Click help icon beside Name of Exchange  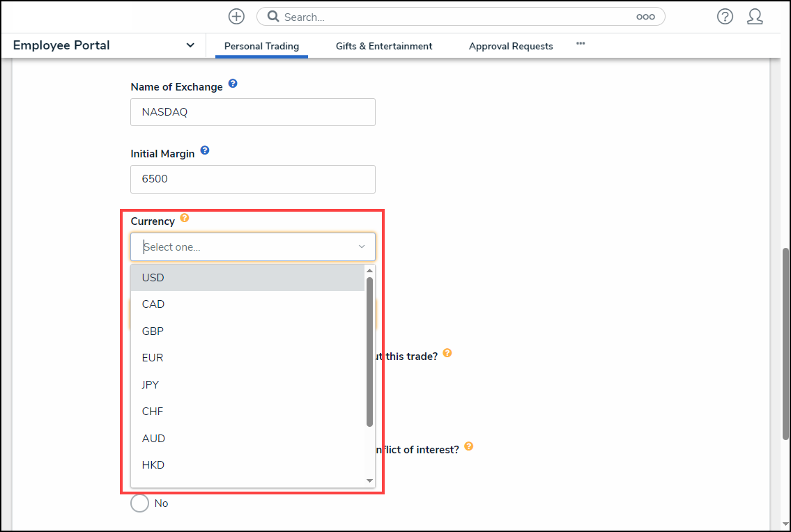pyautogui.click(x=233, y=84)
